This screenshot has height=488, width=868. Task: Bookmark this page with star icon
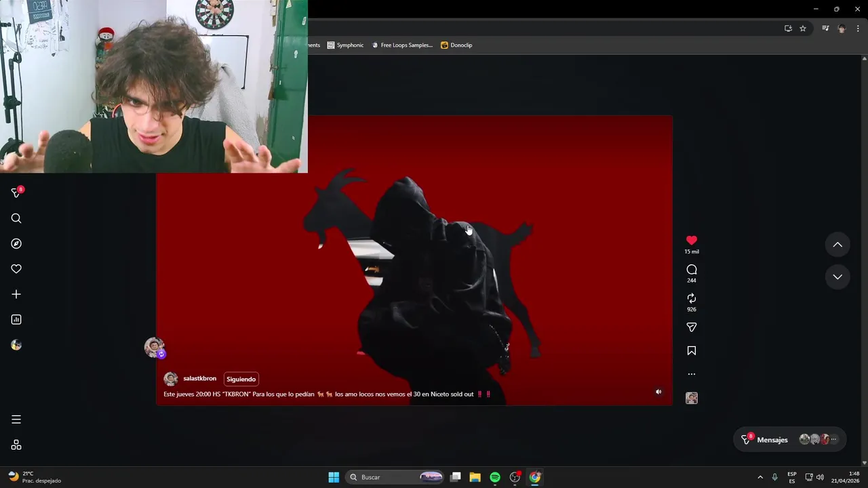[x=803, y=28]
